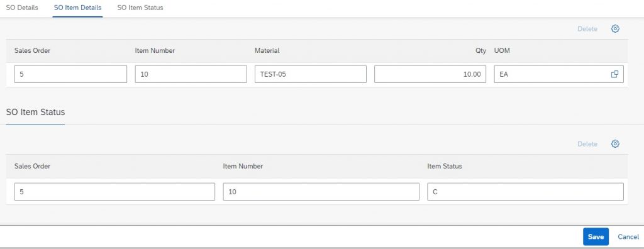Cancel editing via the Cancel link
Viewport: 644px width, 249px height.
[x=628, y=236]
